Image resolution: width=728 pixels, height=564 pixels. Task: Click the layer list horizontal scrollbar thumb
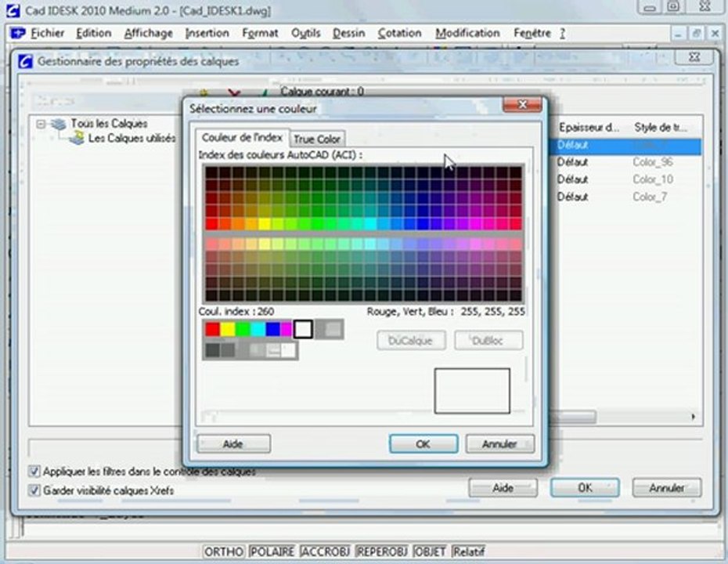click(x=573, y=417)
